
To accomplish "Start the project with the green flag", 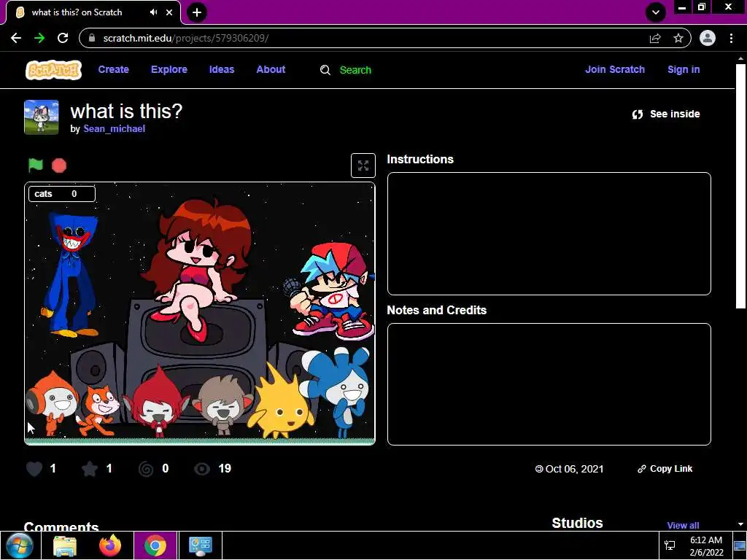I will pos(36,166).
